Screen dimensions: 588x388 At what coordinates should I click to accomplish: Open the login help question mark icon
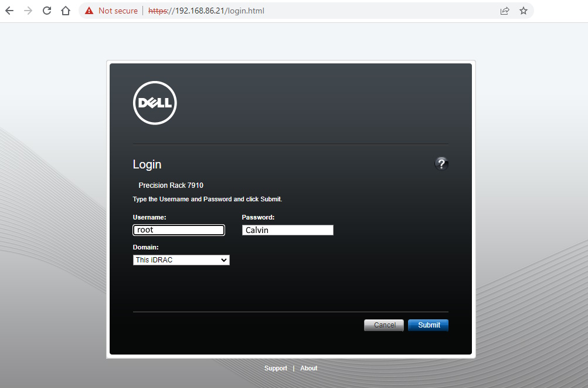[x=441, y=164]
